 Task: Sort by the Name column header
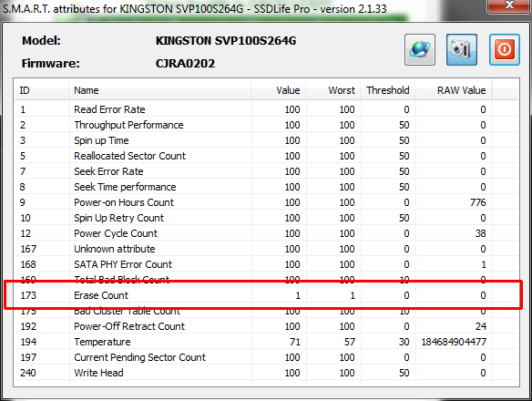(x=159, y=90)
